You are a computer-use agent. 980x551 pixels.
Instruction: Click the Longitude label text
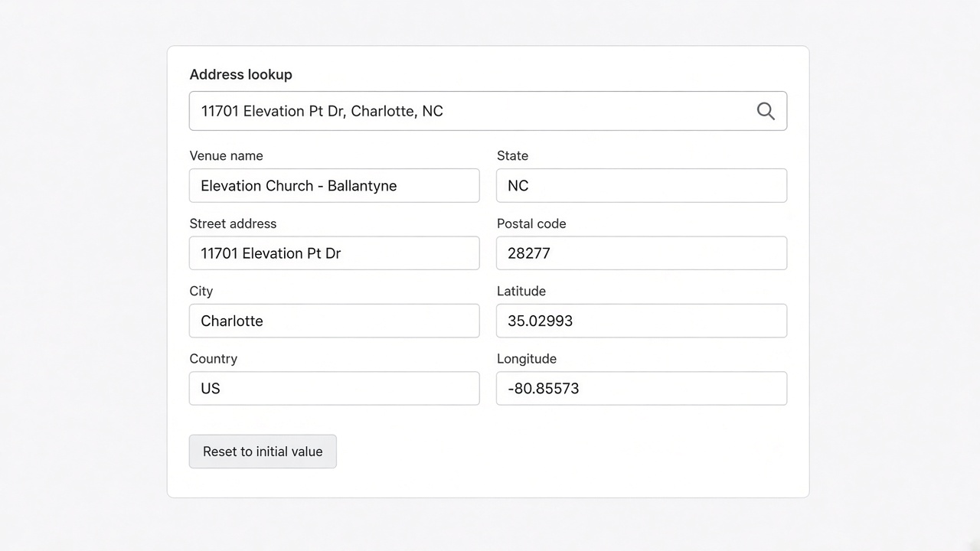[527, 358]
